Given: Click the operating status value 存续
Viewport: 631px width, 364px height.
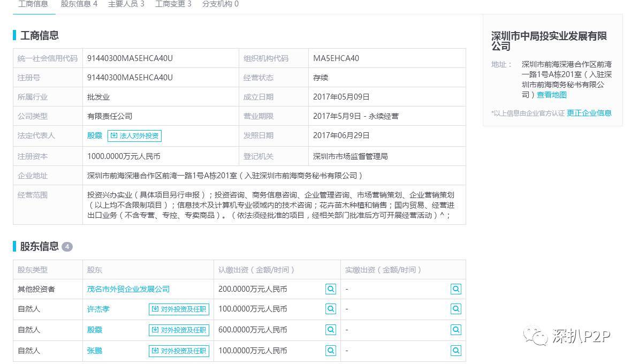Looking at the screenshot, I should (321, 78).
